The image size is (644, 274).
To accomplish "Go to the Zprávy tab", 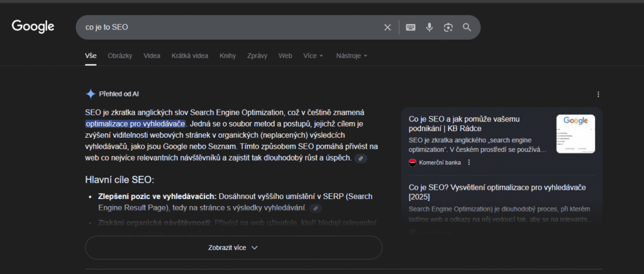I will [x=257, y=55].
